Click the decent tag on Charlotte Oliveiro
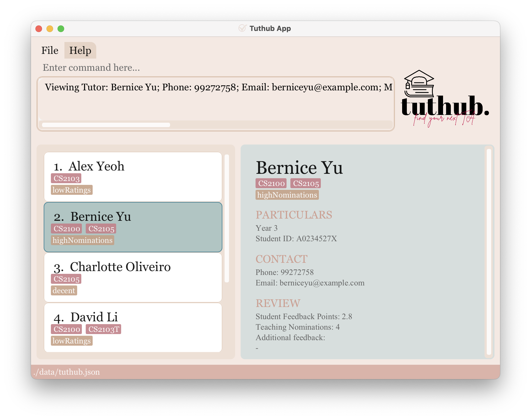Viewport: 531px width, 420px height. pos(64,291)
